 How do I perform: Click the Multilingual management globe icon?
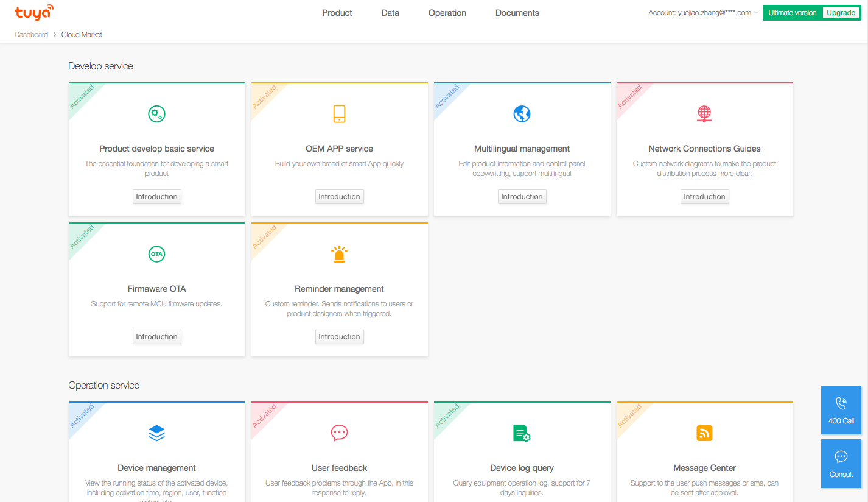(522, 114)
